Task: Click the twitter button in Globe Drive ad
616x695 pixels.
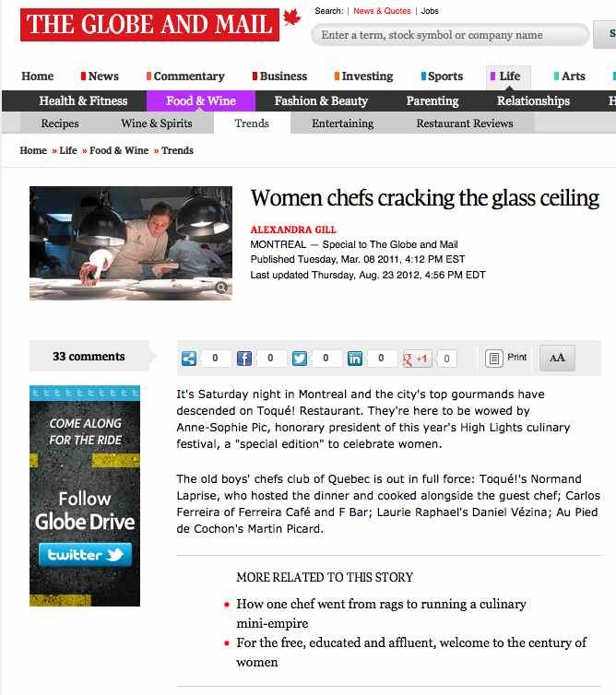Action: coord(85,555)
